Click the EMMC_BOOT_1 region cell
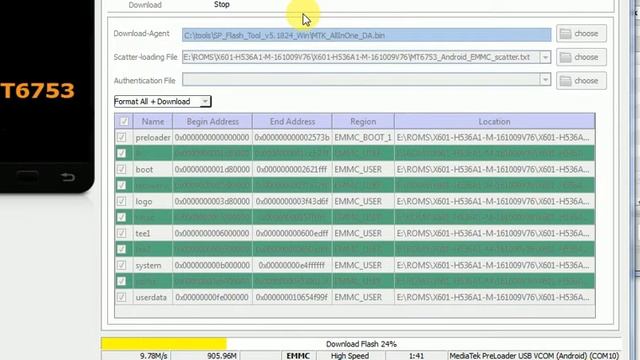Image resolution: width=640 pixels, height=360 pixels. 363,138
